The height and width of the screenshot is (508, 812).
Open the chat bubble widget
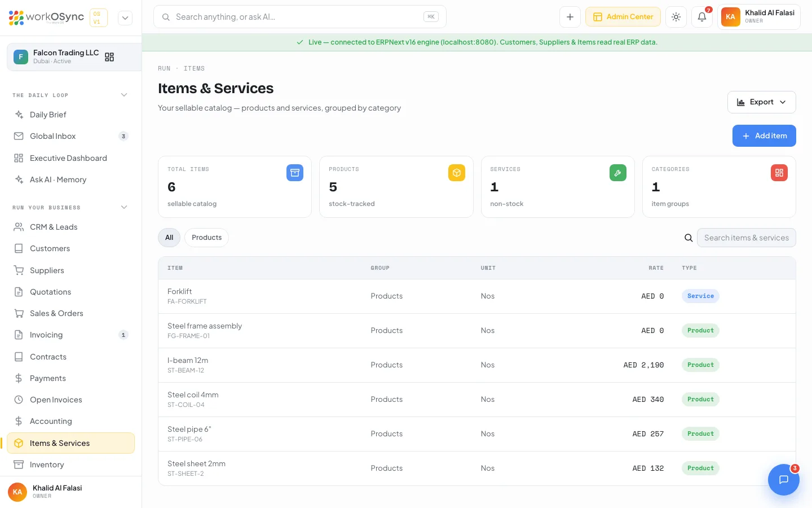point(784,480)
